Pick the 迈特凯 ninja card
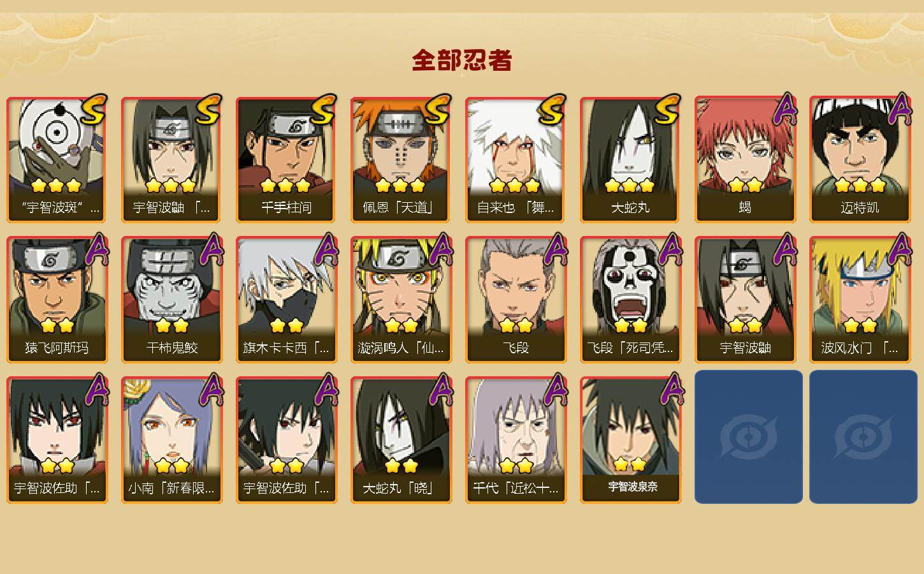924x574 pixels. [x=860, y=159]
